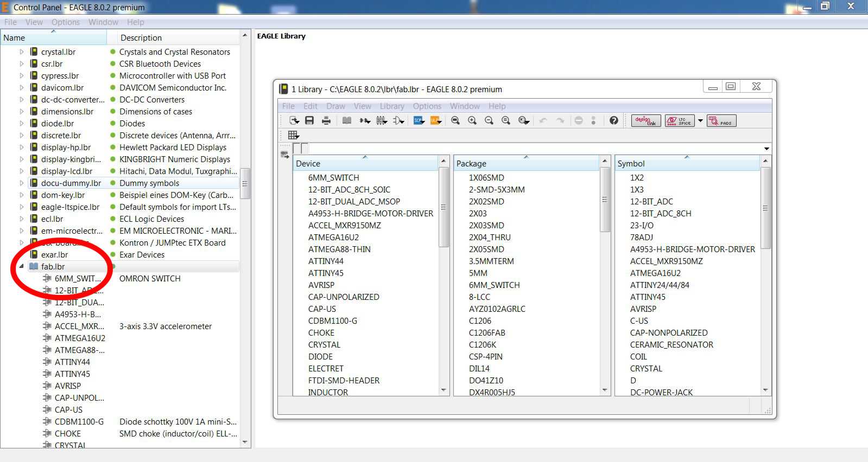Open the dropdown arrow next to LTC SPICE
This screenshot has height=462, width=868.
coord(700,121)
